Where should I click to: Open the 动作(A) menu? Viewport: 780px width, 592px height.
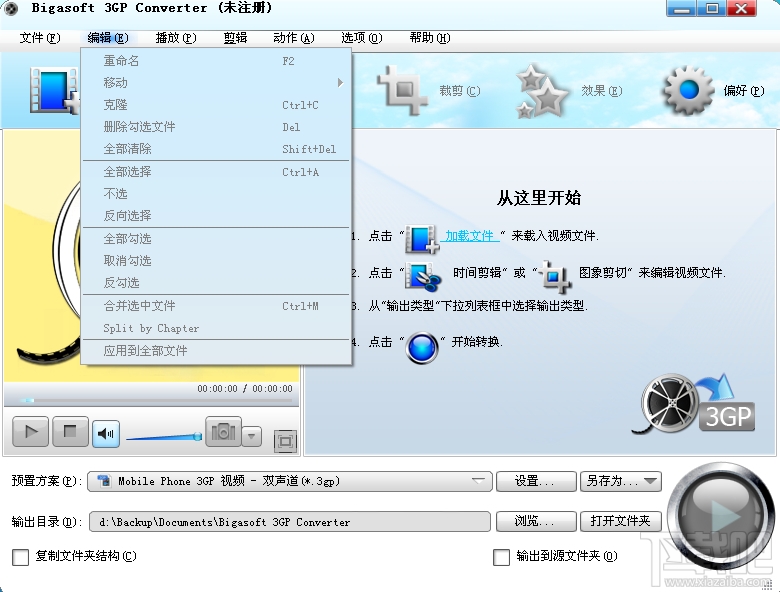tap(294, 38)
